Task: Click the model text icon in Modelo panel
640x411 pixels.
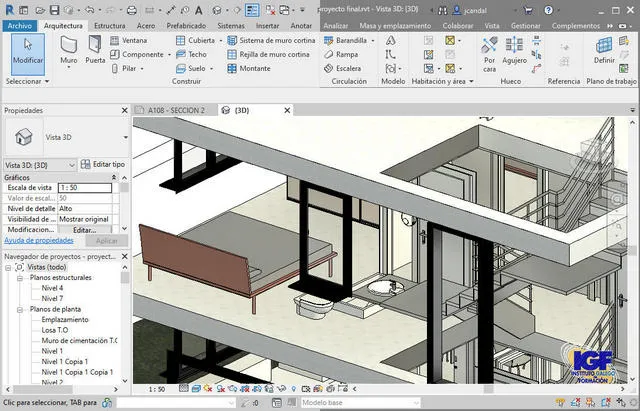Action: (x=391, y=40)
